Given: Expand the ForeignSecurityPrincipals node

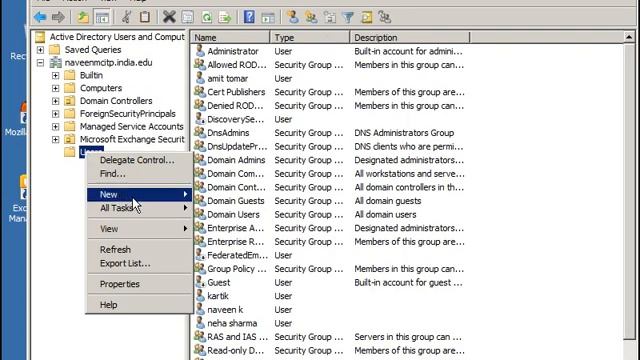Looking at the screenshot, I should pos(55,114).
